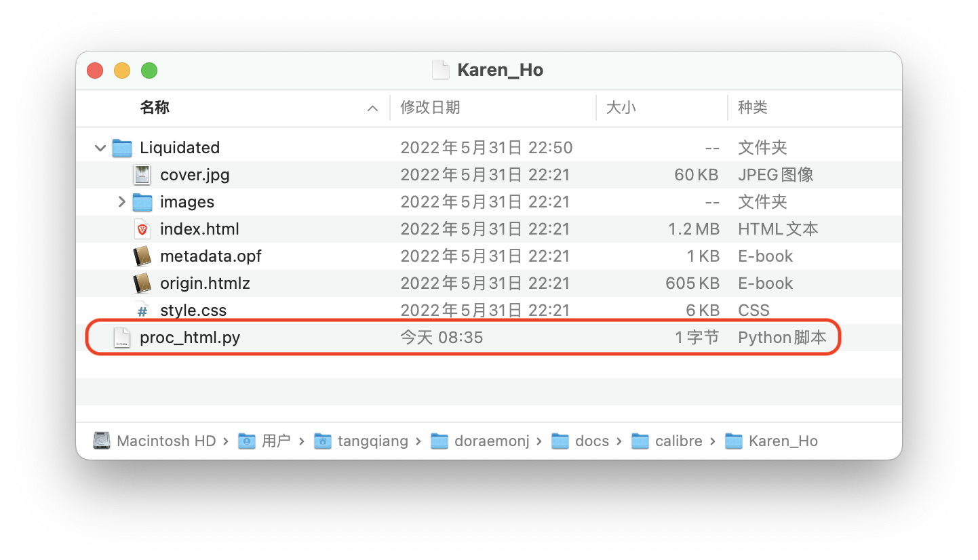Open doraemonj folder from breadcrumb
The width and height of the screenshot is (978, 560).
tap(493, 440)
